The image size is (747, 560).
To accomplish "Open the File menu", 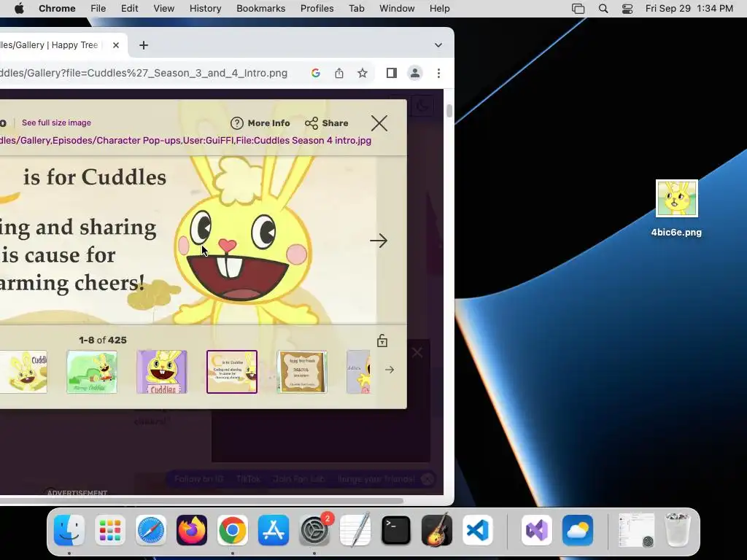I will [x=98, y=9].
